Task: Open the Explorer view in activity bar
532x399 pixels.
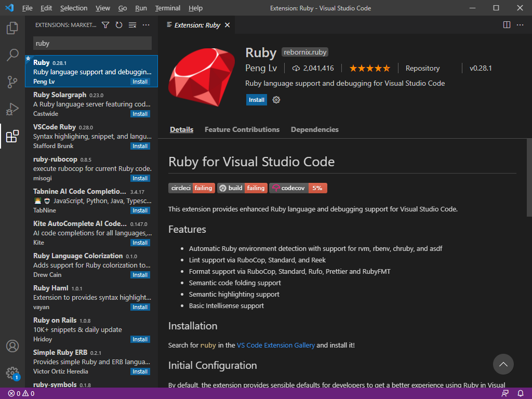Action: [x=12, y=28]
